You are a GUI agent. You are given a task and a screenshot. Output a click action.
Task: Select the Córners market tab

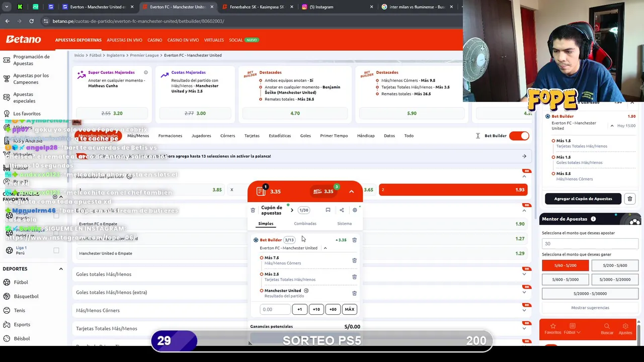(227, 136)
